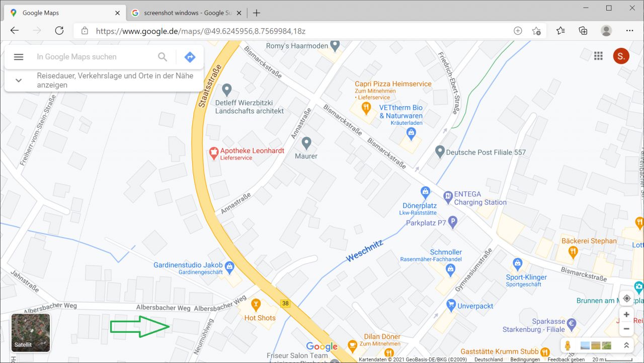Open directions with the blue arrow icon

(190, 57)
